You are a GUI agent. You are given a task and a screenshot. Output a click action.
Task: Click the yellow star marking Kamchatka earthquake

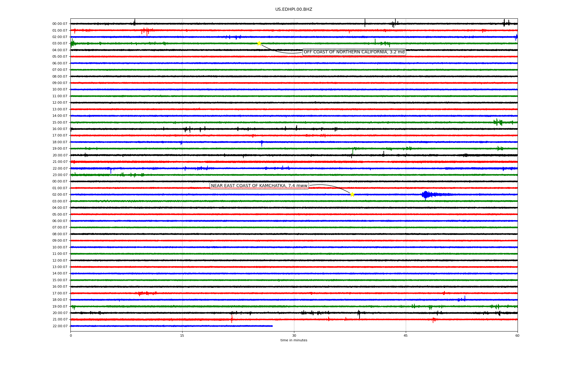click(352, 194)
